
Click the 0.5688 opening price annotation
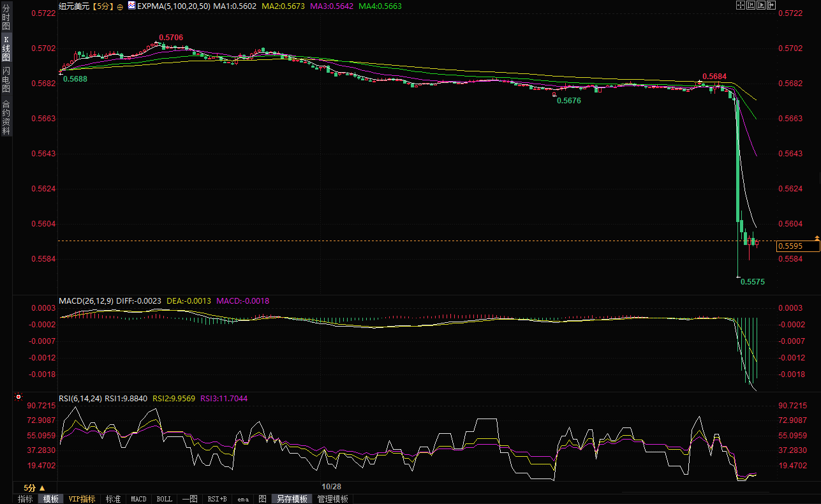click(75, 79)
